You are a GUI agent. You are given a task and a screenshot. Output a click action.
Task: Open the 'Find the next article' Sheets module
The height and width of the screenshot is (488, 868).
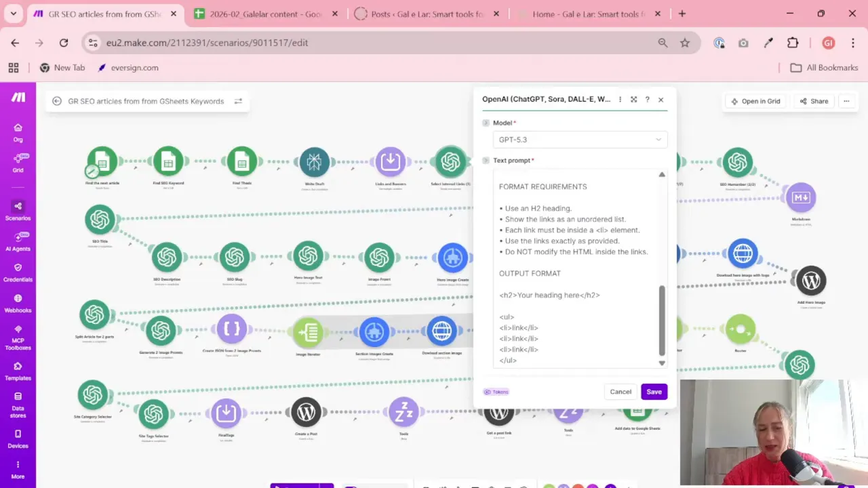[x=102, y=161]
